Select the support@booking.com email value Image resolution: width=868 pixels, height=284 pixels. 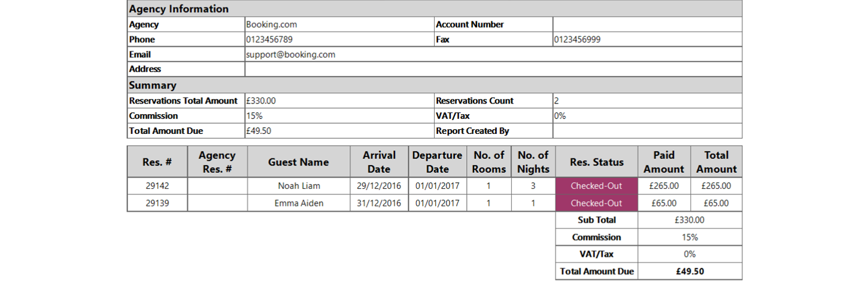tap(291, 54)
